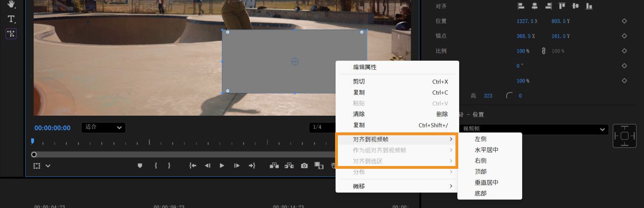
Task: Open the 适合 zoom level dropdown
Action: (x=103, y=127)
